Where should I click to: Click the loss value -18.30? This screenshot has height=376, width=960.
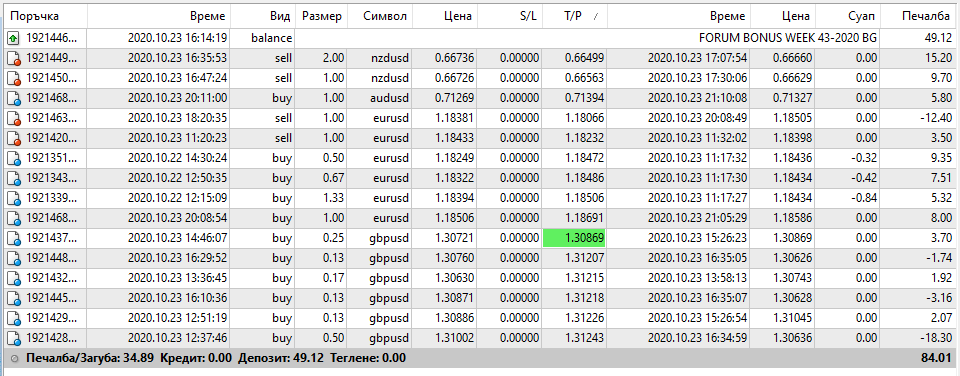(x=936, y=337)
